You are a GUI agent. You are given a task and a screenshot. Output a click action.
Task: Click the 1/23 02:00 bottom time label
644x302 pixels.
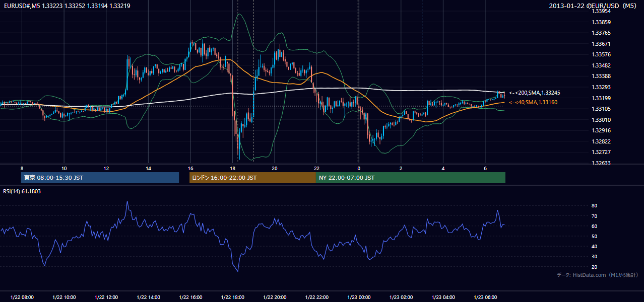pyautogui.click(x=401, y=297)
